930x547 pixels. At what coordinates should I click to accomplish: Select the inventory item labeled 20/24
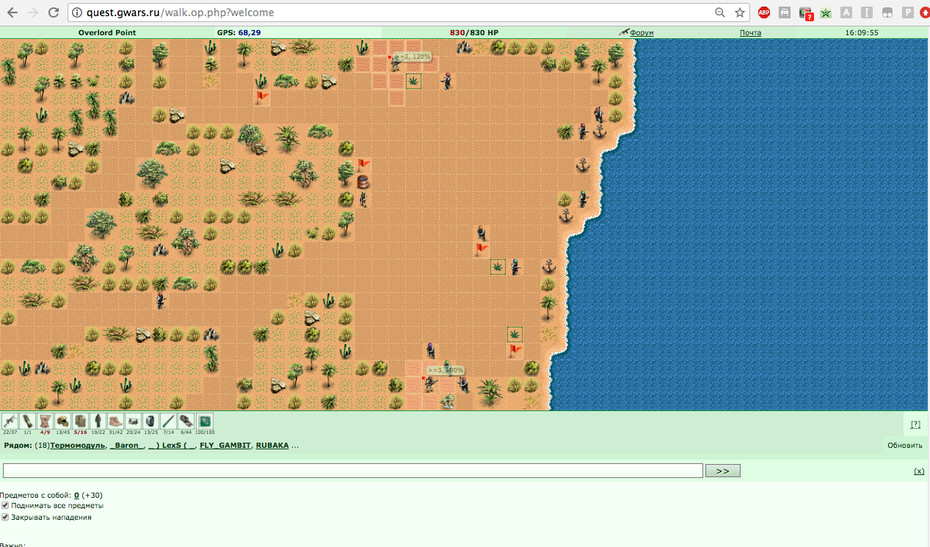click(x=133, y=421)
